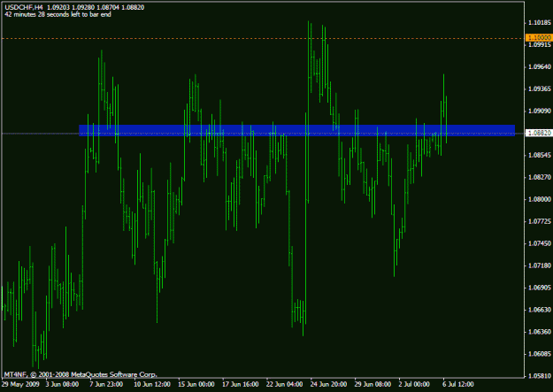Click price axis value 1.08000

(x=539, y=199)
